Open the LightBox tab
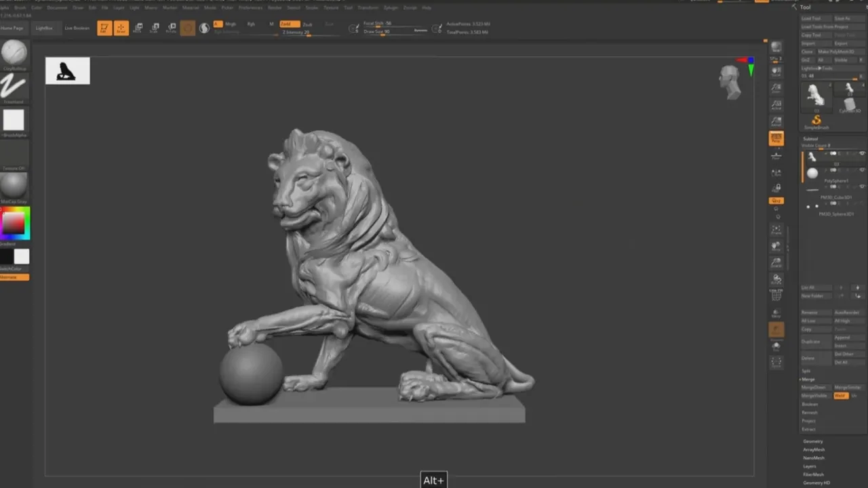The image size is (868, 488). click(x=44, y=28)
